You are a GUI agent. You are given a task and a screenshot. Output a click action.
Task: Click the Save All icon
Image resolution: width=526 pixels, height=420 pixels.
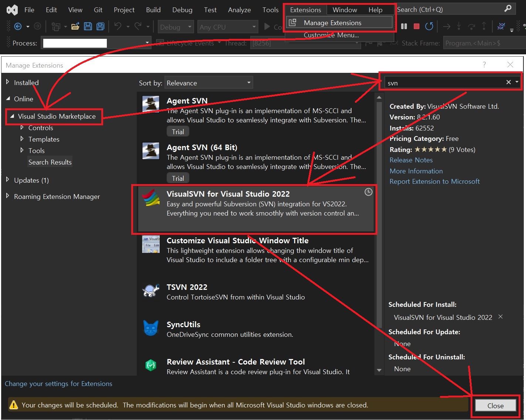tap(100, 27)
